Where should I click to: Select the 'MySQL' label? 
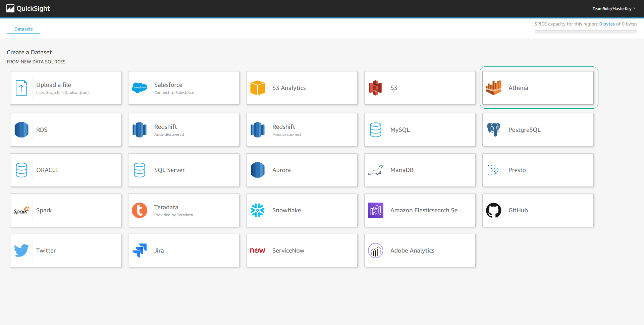tap(400, 130)
